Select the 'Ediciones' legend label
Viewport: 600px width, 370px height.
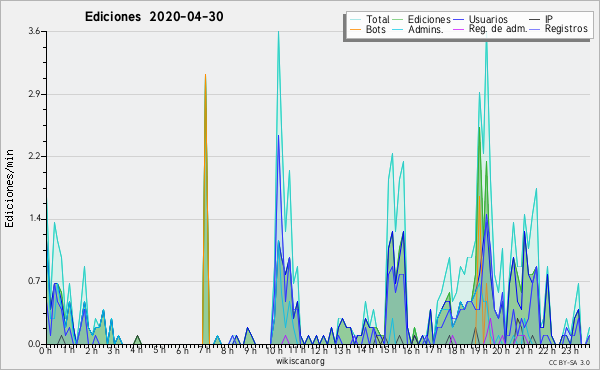tap(429, 19)
